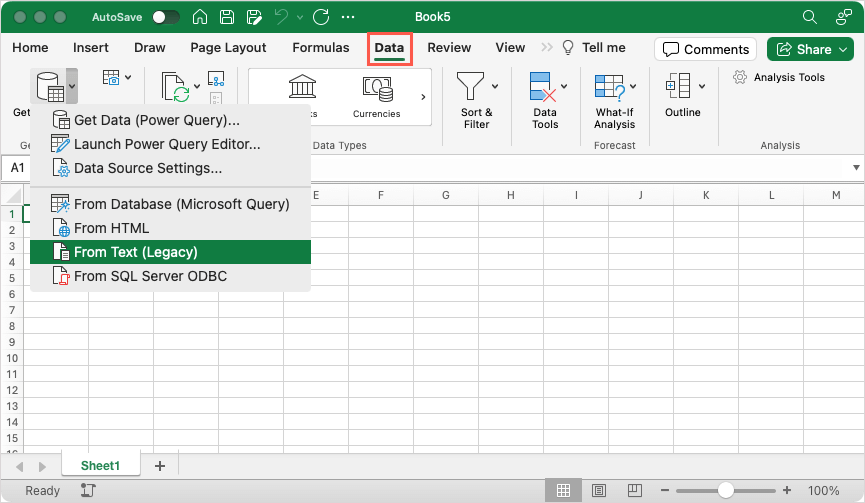Click the Comments button
The height and width of the screenshot is (503, 865).
pos(704,49)
